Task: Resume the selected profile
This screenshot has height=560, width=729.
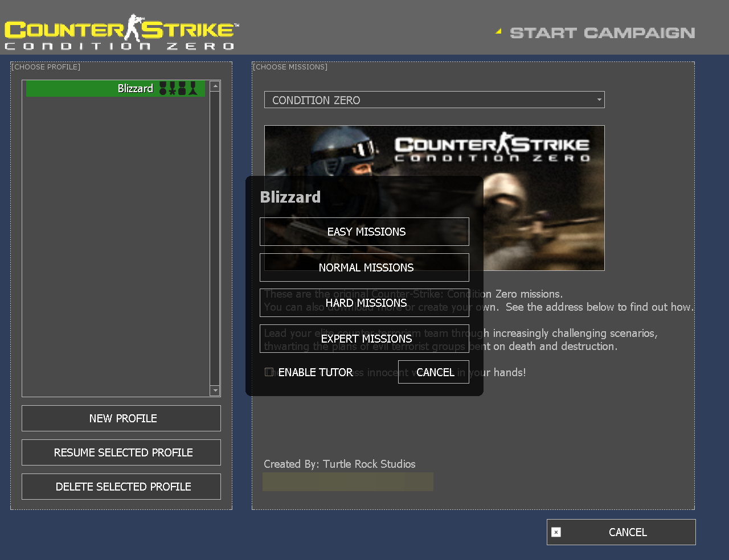Action: pos(121,452)
